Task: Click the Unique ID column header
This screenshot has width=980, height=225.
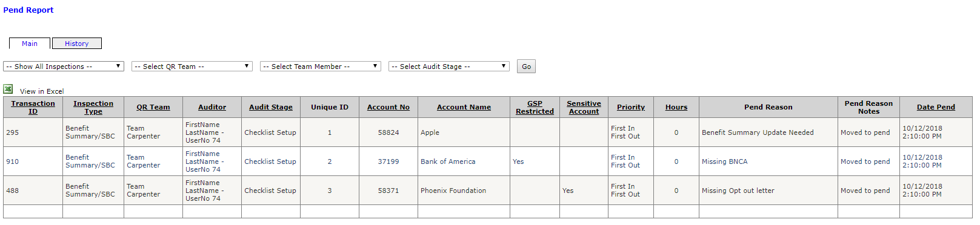Action: pos(330,107)
